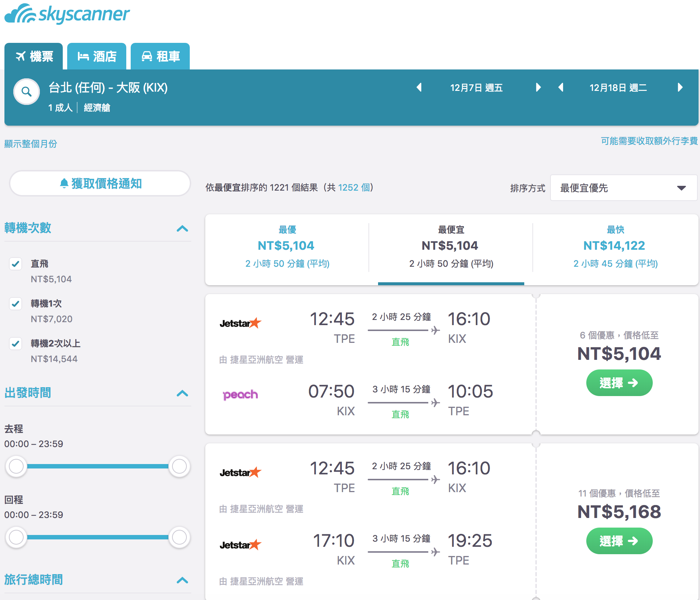
Task: Open the 可能需要收取額外行李費 link
Action: pos(649,141)
